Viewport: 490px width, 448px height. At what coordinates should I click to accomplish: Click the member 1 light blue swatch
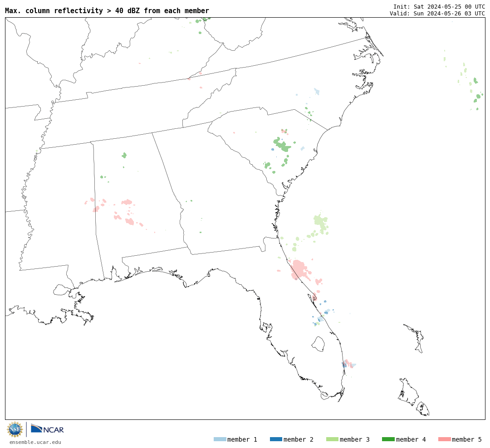tap(220, 439)
